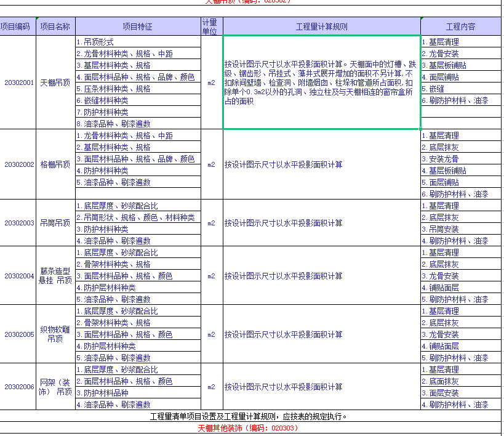Select cell with code 20302005
Viewport: 504px width, 436px height.
[x=18, y=334]
